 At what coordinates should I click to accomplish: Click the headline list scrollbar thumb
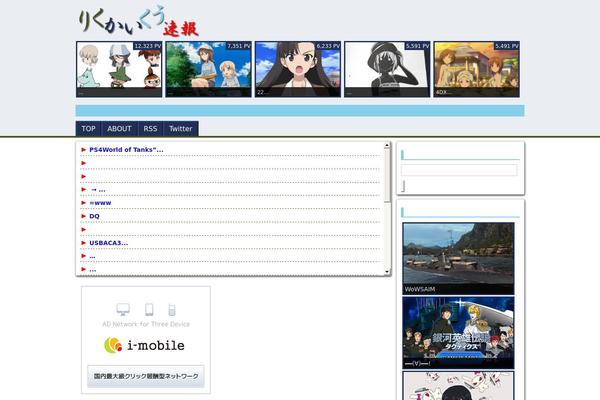(x=387, y=175)
